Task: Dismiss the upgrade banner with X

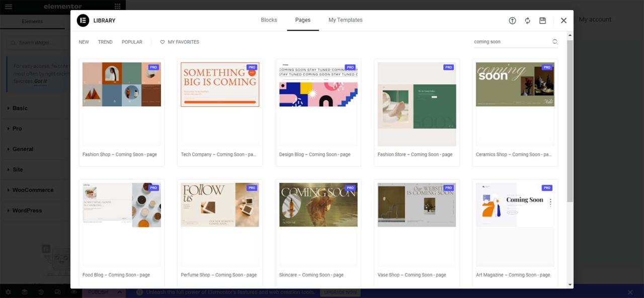Action: click(x=630, y=292)
